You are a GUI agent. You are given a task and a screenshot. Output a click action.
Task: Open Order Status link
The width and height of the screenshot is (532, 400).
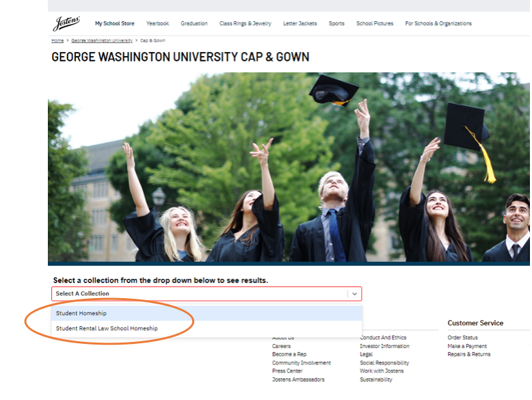(462, 338)
